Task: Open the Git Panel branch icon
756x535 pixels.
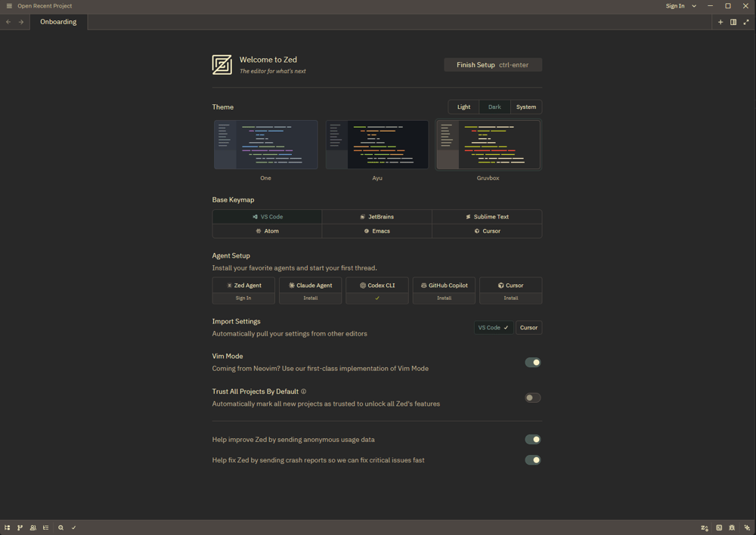Action: [x=20, y=527]
